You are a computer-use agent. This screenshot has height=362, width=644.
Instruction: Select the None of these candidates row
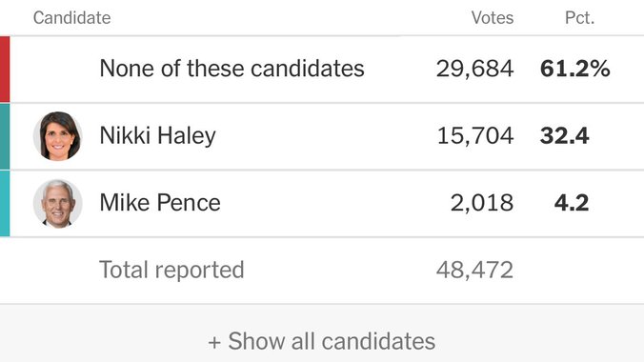click(322, 69)
